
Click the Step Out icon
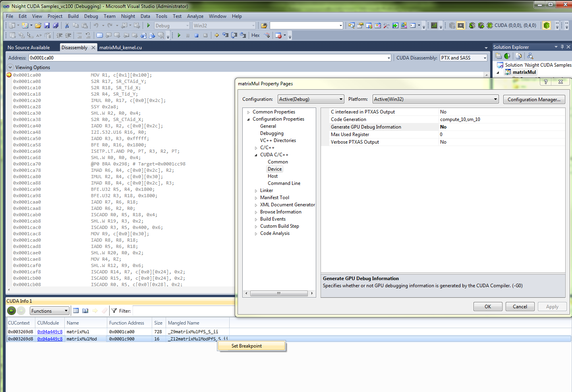[x=243, y=35]
